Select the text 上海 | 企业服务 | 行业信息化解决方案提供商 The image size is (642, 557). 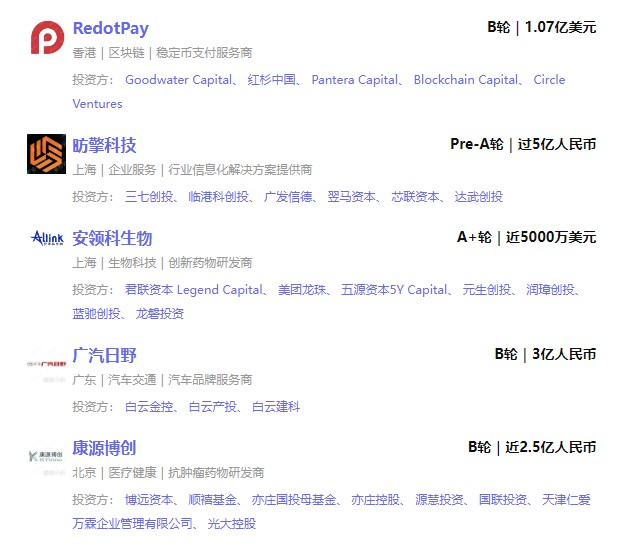(192, 170)
